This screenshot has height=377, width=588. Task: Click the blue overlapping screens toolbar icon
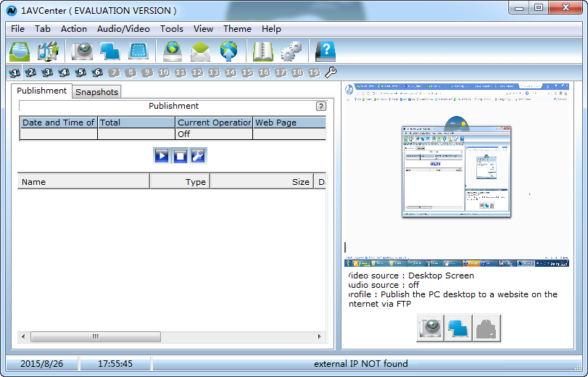click(110, 51)
